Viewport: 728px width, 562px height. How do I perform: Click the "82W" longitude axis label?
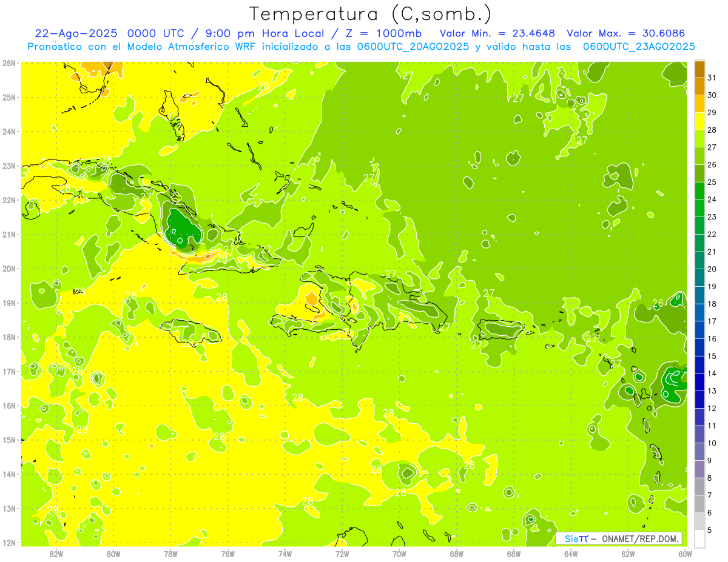[x=56, y=554]
